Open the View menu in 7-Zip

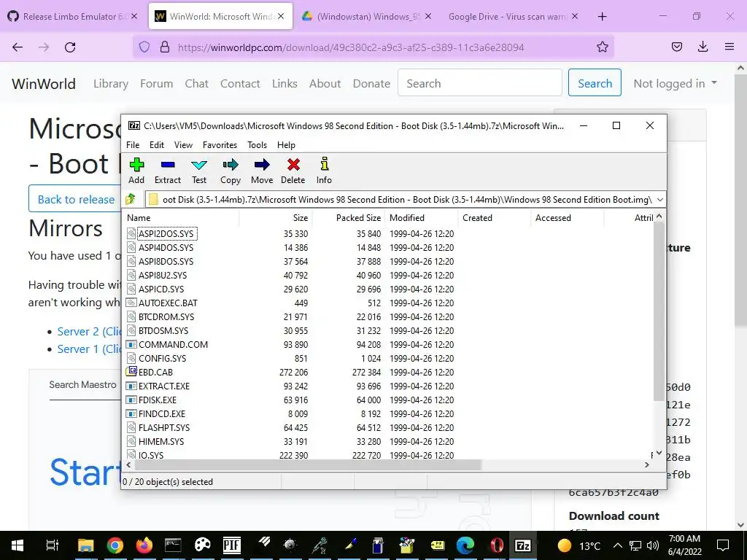click(x=183, y=145)
